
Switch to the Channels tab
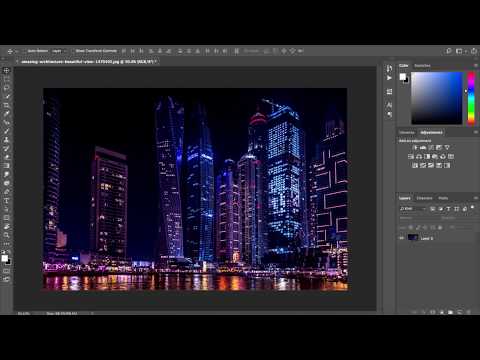click(424, 198)
